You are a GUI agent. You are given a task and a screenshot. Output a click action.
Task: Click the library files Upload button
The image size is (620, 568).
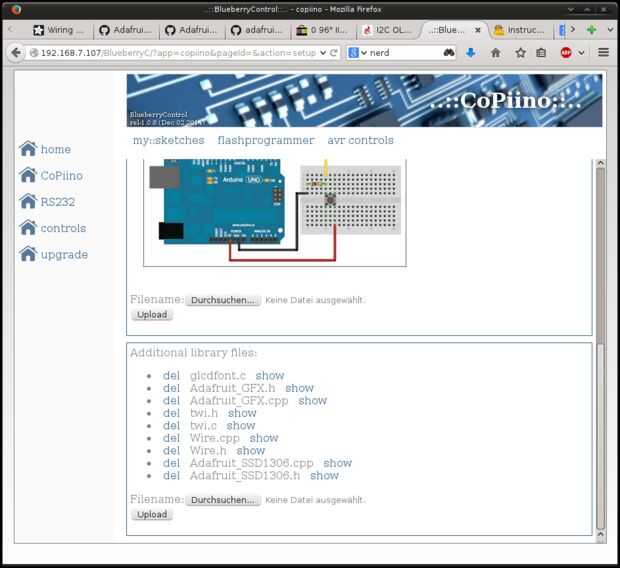tap(152, 515)
